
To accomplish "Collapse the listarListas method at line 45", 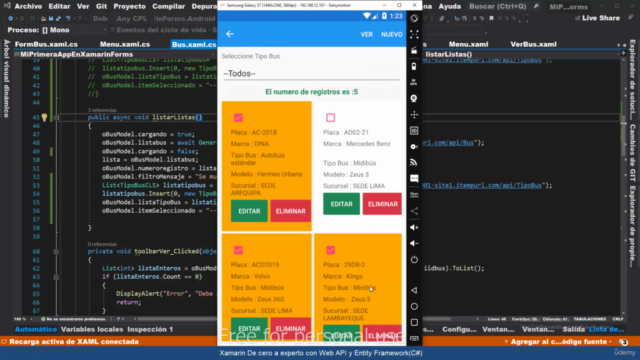I will pyautogui.click(x=56, y=118).
